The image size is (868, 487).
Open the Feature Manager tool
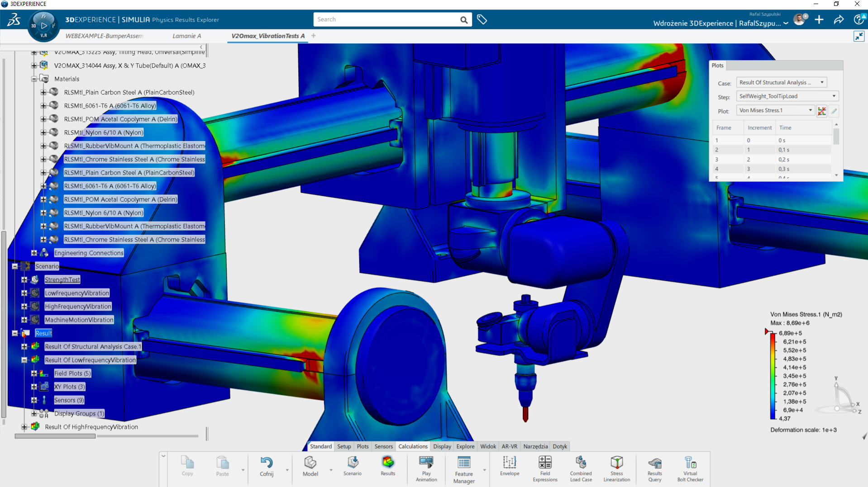tap(464, 468)
